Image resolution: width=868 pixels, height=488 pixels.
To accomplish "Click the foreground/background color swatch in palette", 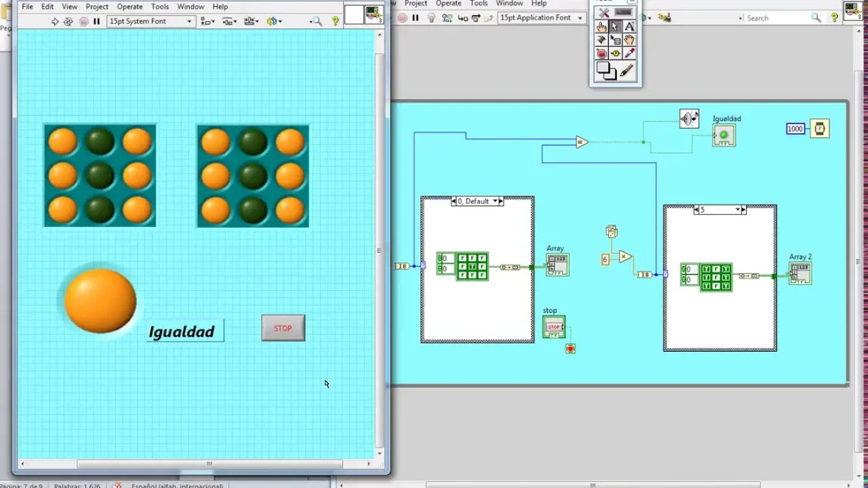I will [x=606, y=70].
